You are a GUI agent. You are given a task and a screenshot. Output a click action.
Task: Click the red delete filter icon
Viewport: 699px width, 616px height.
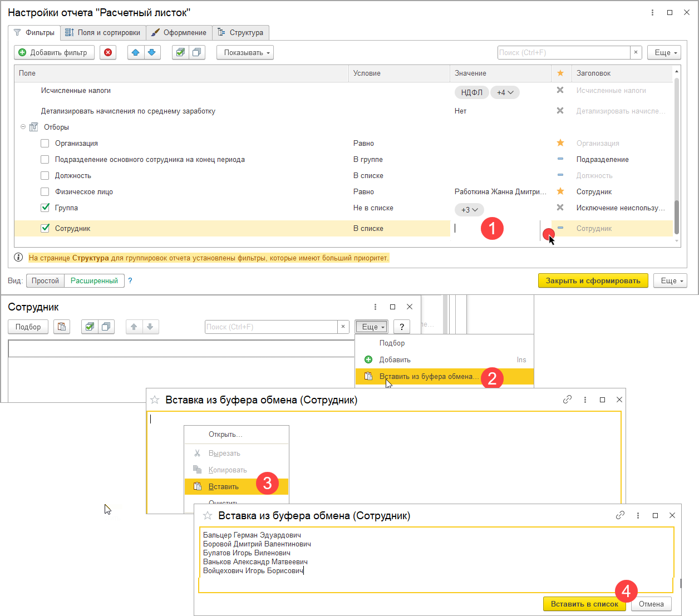(x=108, y=52)
